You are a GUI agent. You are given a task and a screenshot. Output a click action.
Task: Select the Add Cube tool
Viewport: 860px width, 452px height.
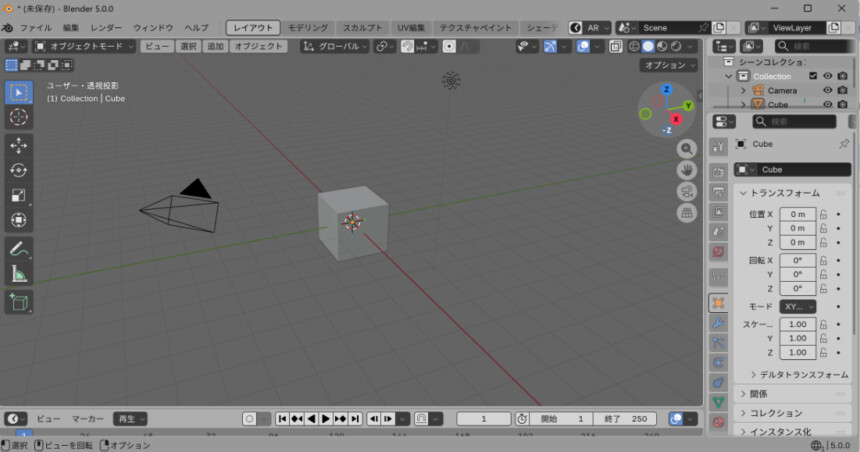[x=18, y=301]
